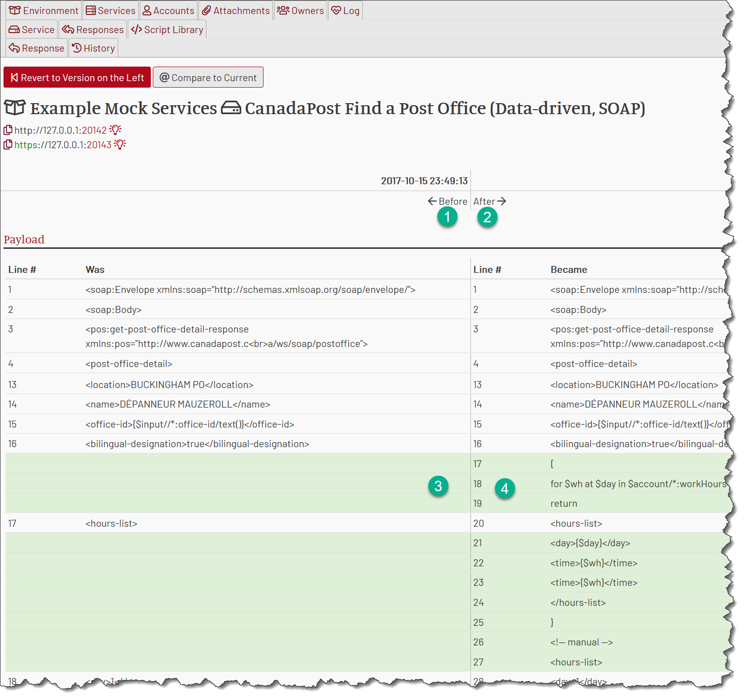Click the History clock icon
Screen dimensions: 745x700
77,48
